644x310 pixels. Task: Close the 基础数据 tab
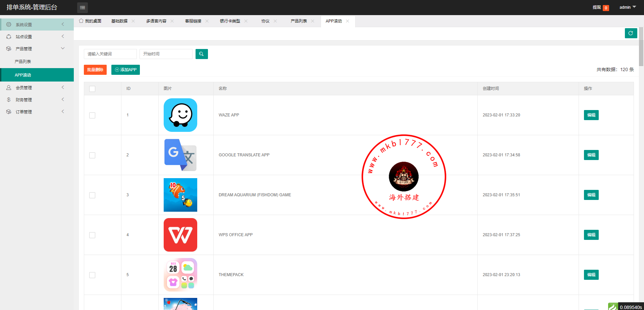point(133,21)
